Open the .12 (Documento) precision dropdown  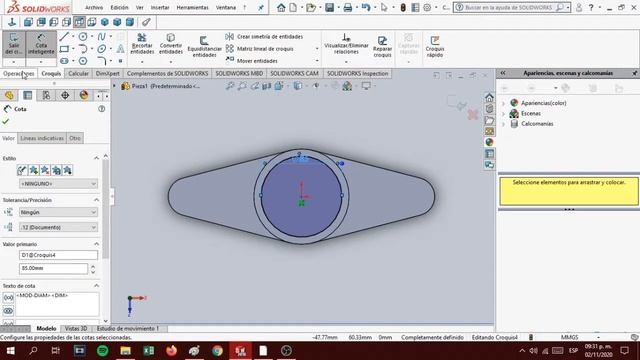coord(58,227)
